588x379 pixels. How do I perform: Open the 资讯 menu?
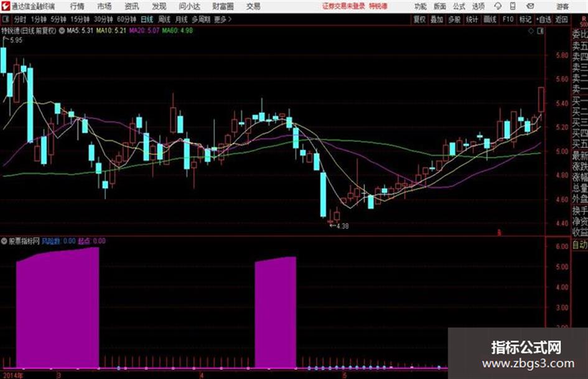132,6
